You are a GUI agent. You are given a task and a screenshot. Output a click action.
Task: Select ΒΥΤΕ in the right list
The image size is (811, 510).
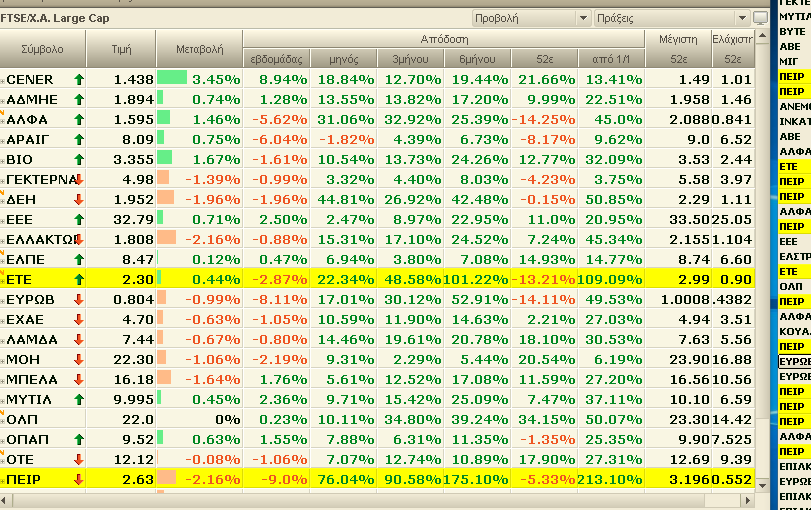(792, 32)
